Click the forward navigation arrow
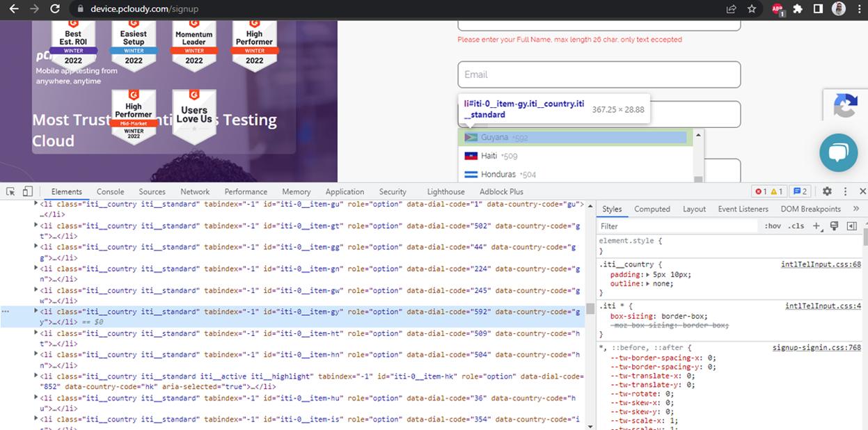868x430 pixels. (x=34, y=9)
